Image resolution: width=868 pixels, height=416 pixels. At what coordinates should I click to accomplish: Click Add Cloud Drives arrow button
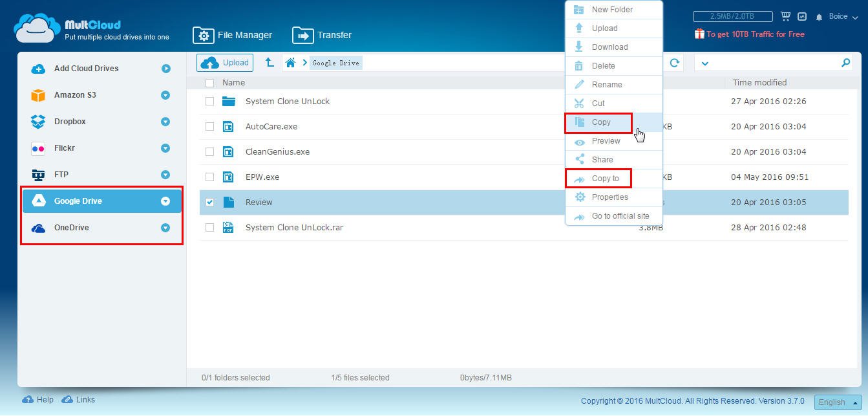[x=166, y=69]
